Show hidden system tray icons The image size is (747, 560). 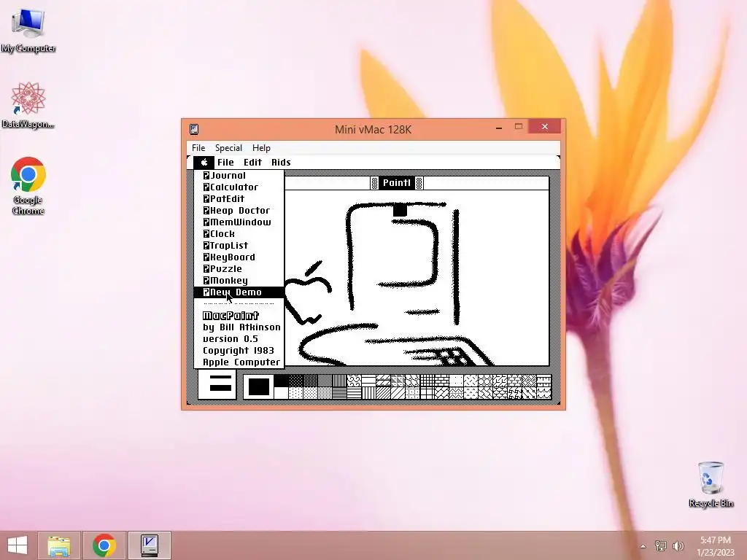click(643, 546)
